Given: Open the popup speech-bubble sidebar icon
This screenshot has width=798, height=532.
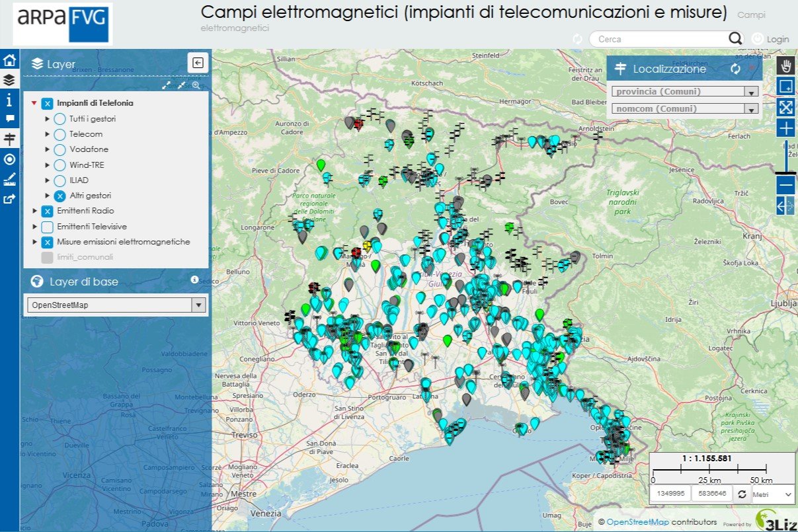Looking at the screenshot, I should click(x=9, y=119).
